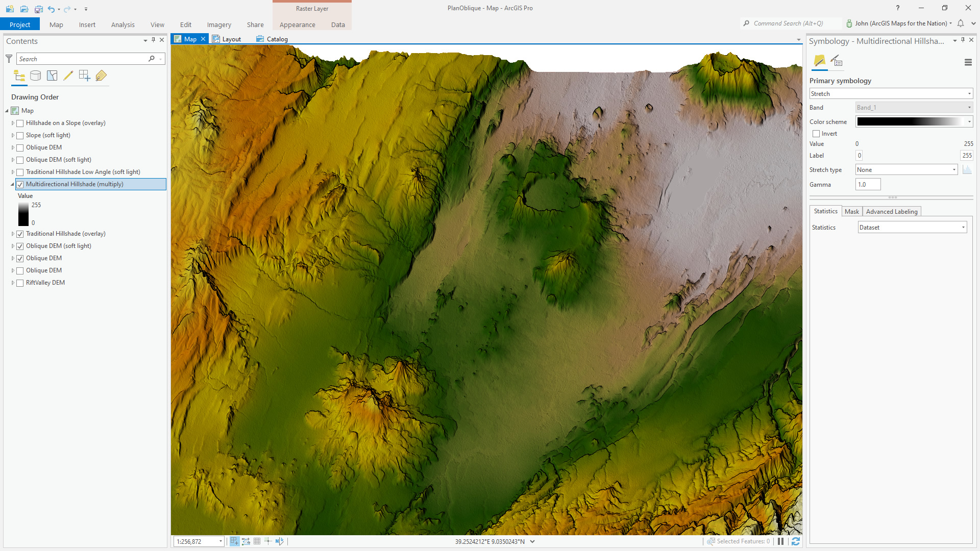The width and height of the screenshot is (980, 551).
Task: Open List By Editing pencil icon
Action: 68,76
